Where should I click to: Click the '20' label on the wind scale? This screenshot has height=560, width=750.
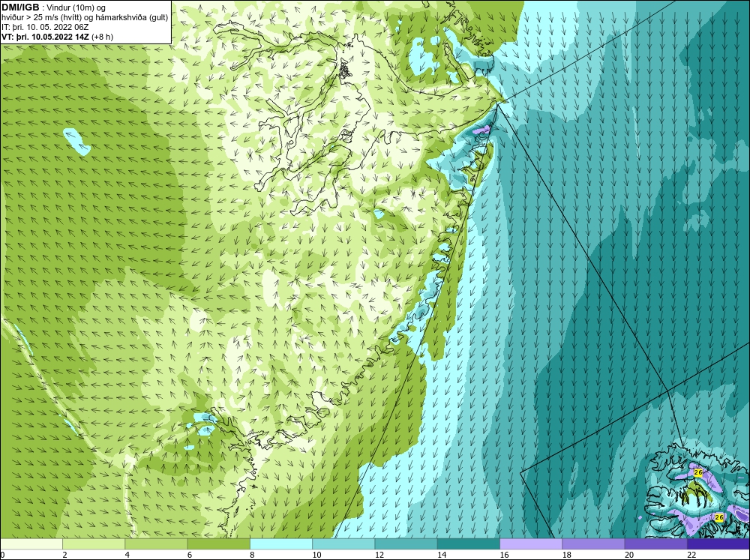[629, 555]
